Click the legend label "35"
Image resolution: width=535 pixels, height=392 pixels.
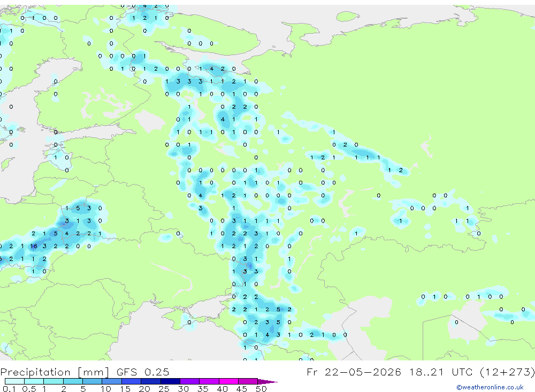tap(203, 389)
